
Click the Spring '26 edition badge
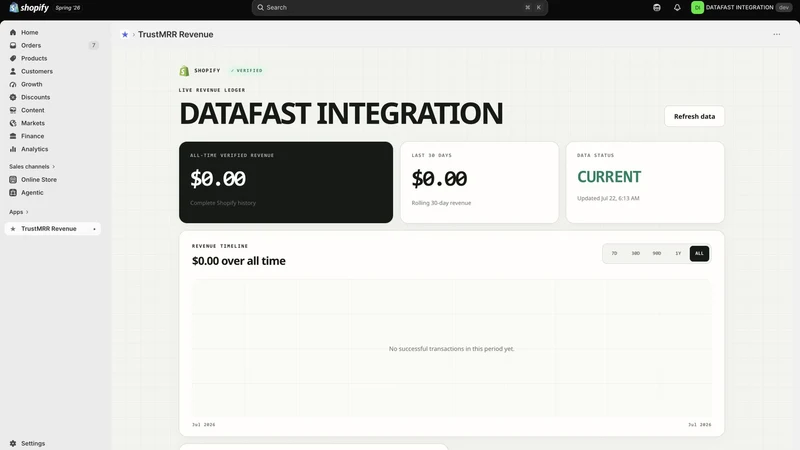click(x=68, y=8)
